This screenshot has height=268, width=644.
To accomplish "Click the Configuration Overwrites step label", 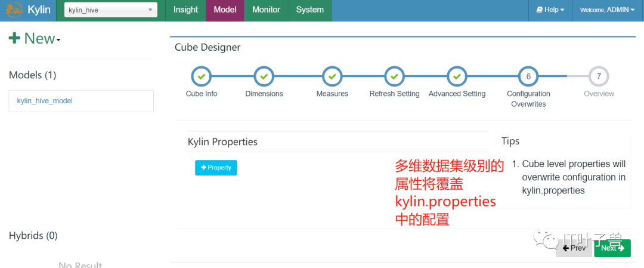I will tap(528, 99).
